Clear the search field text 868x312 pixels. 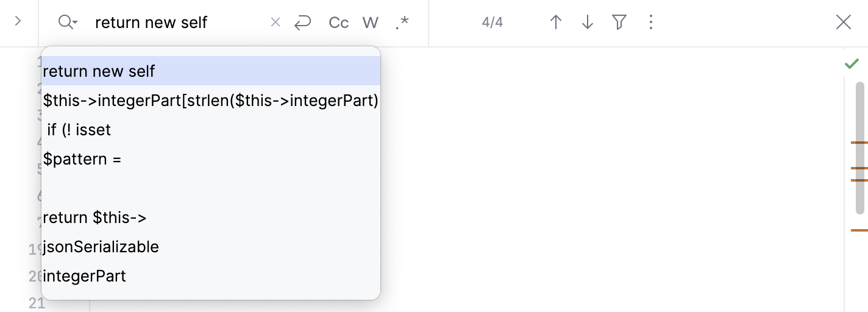(276, 23)
